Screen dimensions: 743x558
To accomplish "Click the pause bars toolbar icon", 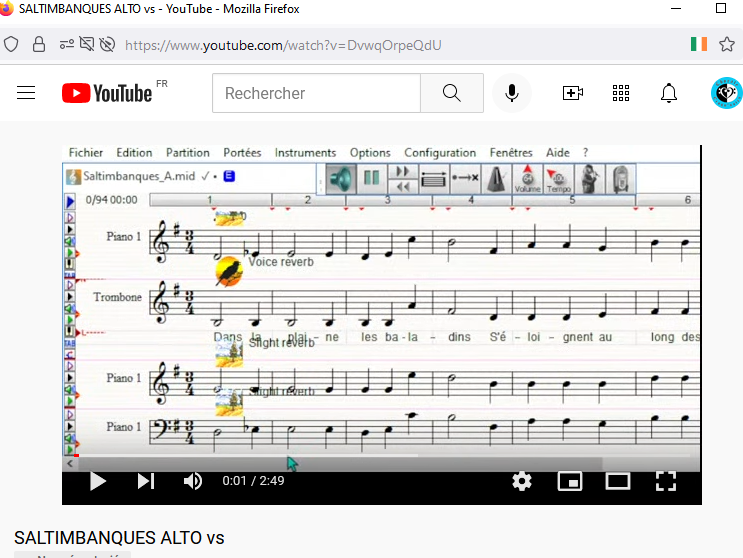I will click(372, 179).
